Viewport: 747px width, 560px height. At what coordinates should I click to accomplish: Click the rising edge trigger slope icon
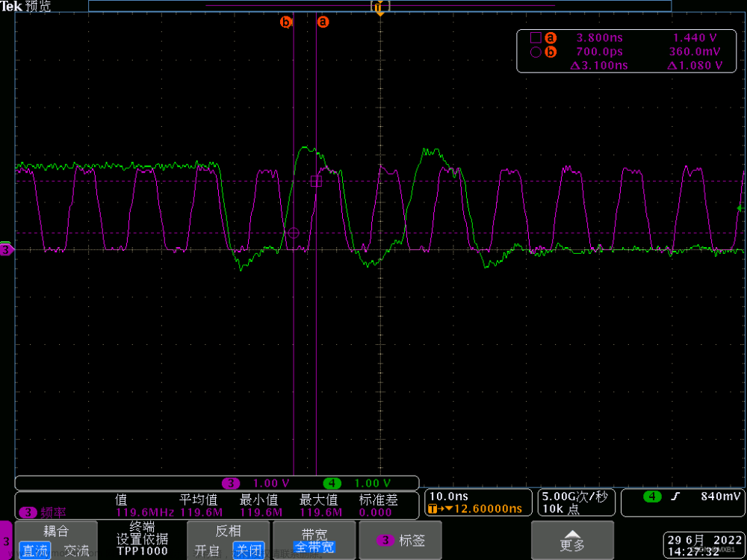coord(675,497)
